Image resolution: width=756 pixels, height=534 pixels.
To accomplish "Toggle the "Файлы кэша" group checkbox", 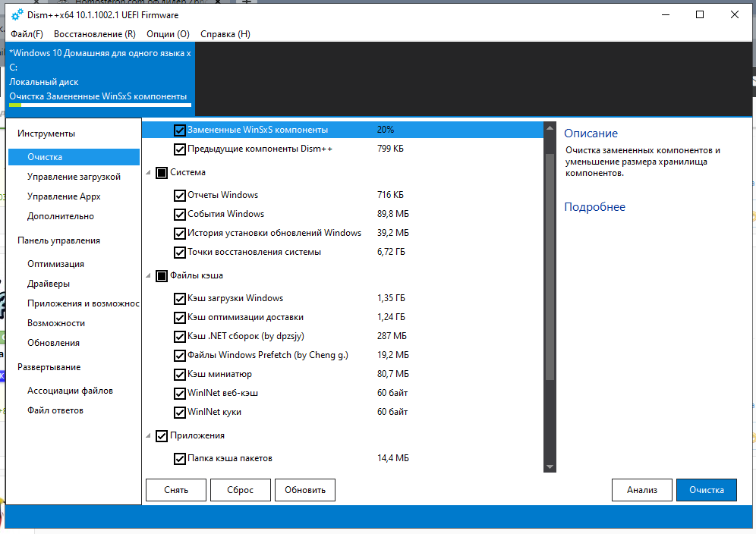I will (161, 276).
